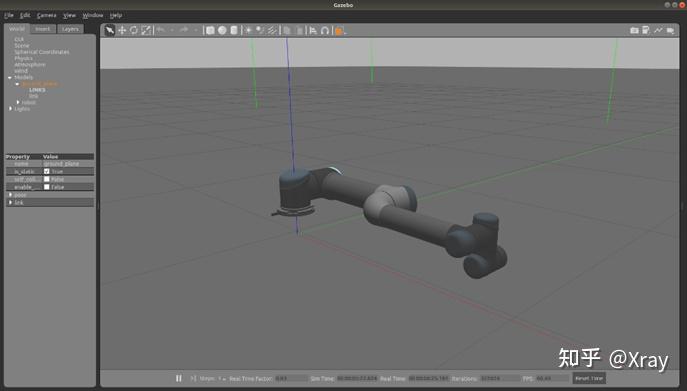Activate the Scale mode tool
Viewport: 687px width, 391px height.
[x=146, y=30]
